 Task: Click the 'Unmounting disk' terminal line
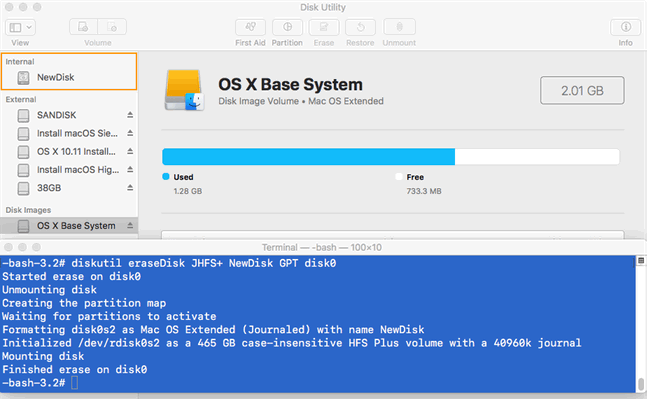click(x=50, y=290)
